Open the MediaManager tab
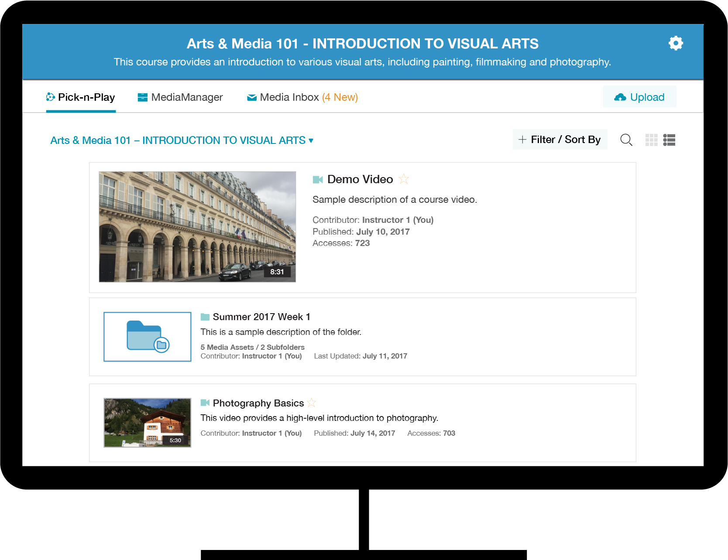 click(x=180, y=97)
